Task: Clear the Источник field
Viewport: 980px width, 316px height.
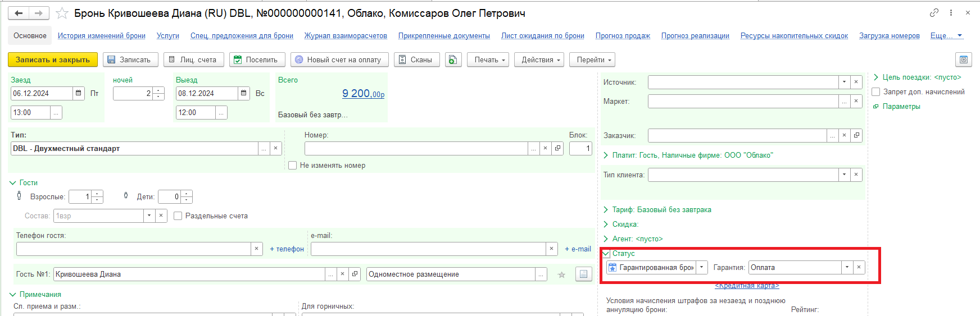Action: click(856, 82)
